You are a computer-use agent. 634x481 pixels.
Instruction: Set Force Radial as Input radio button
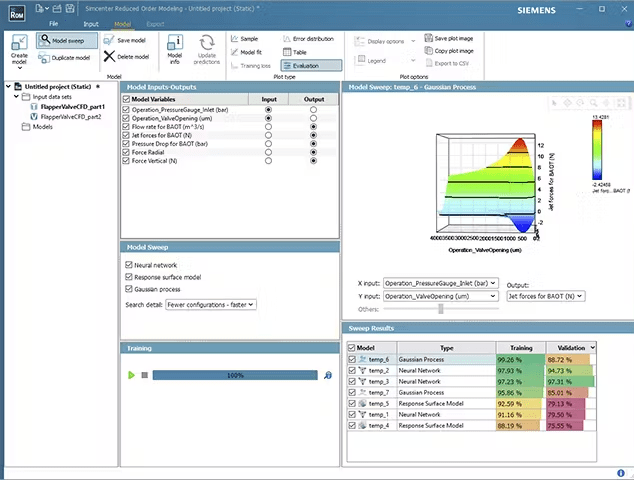point(268,150)
